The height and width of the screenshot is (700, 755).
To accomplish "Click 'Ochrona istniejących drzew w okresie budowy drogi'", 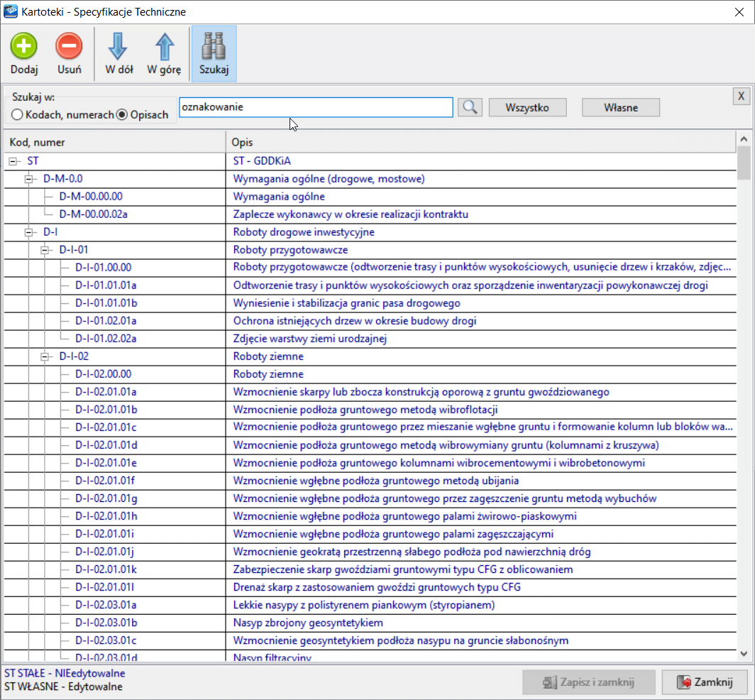I will pyautogui.click(x=355, y=321).
